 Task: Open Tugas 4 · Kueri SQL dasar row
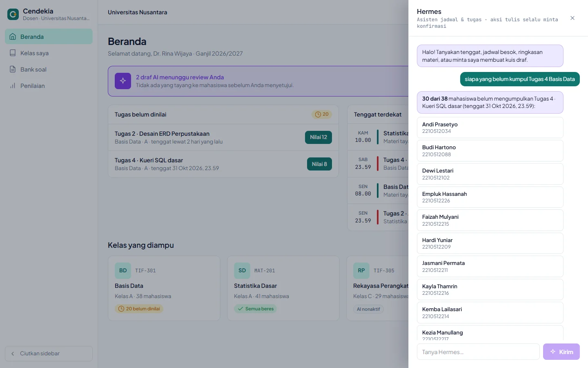click(x=223, y=164)
